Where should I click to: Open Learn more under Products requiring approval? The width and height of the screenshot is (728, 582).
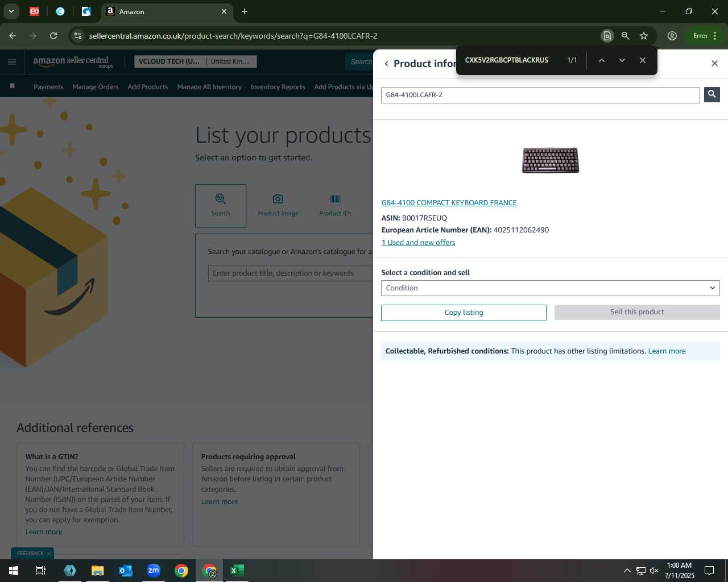click(220, 502)
